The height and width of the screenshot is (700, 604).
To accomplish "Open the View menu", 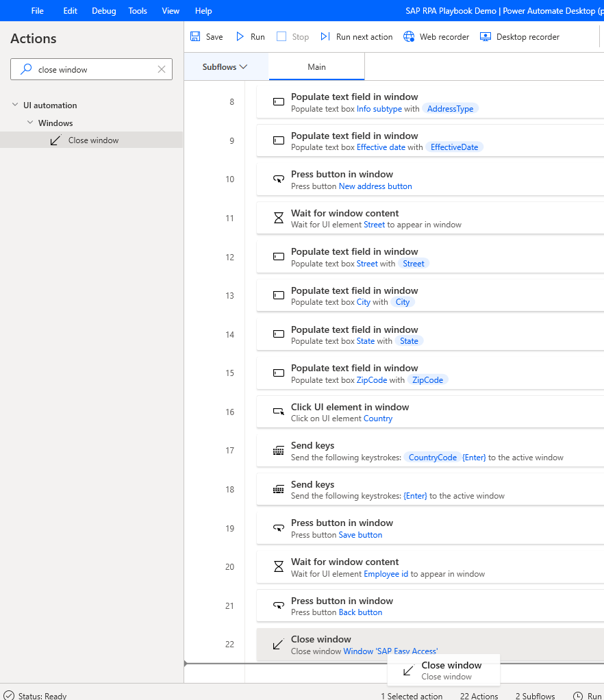I will [170, 11].
